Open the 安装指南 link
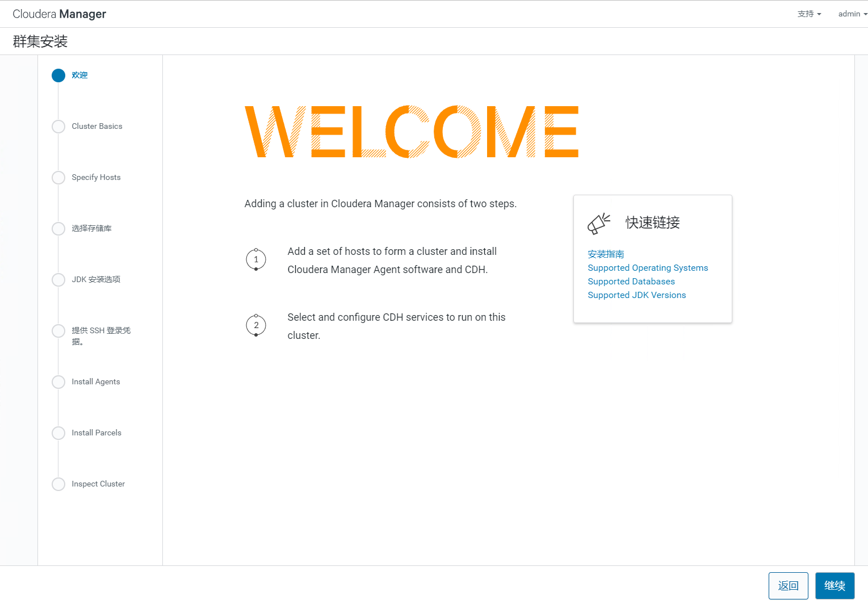 coord(606,254)
